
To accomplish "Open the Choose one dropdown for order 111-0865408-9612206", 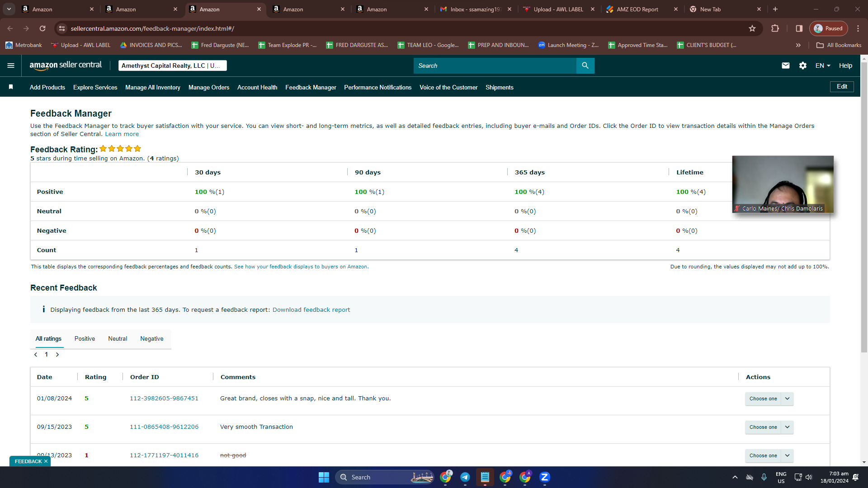I will [769, 427].
